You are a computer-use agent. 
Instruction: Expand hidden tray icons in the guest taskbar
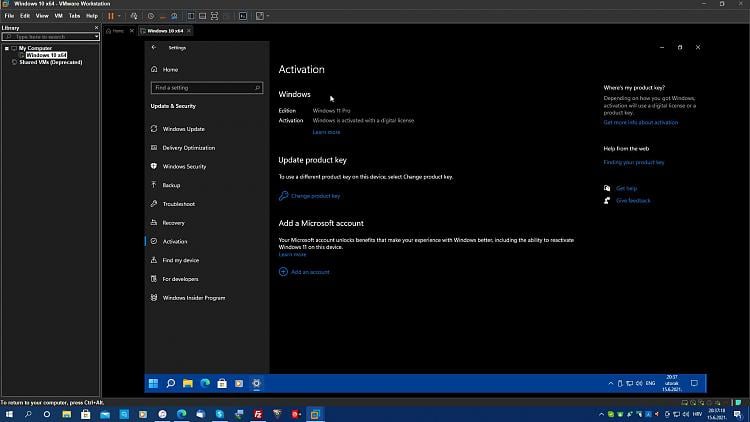610,383
